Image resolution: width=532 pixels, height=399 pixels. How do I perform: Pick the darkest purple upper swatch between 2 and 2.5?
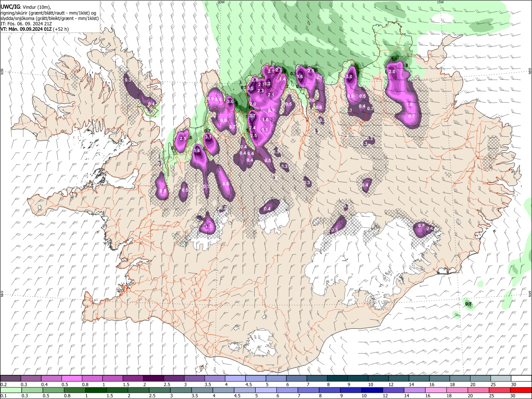point(153,379)
